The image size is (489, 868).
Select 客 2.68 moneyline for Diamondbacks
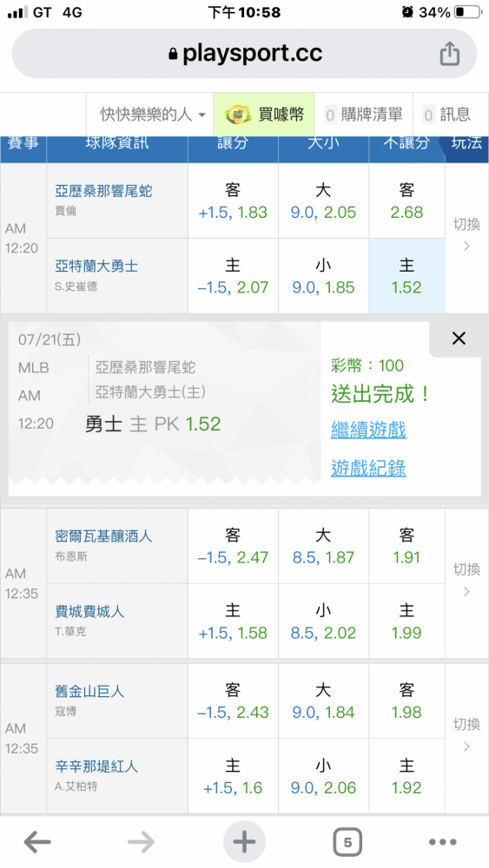click(x=406, y=201)
